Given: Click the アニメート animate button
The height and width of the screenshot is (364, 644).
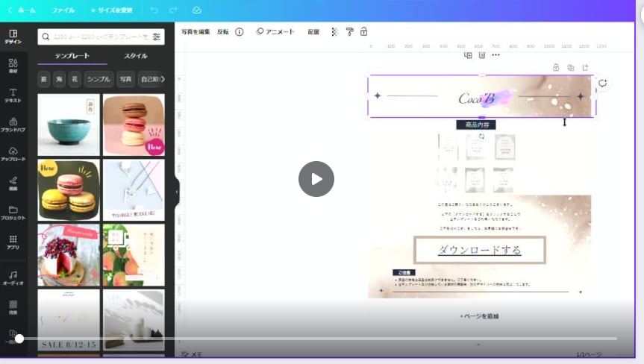Looking at the screenshot, I should tap(275, 31).
